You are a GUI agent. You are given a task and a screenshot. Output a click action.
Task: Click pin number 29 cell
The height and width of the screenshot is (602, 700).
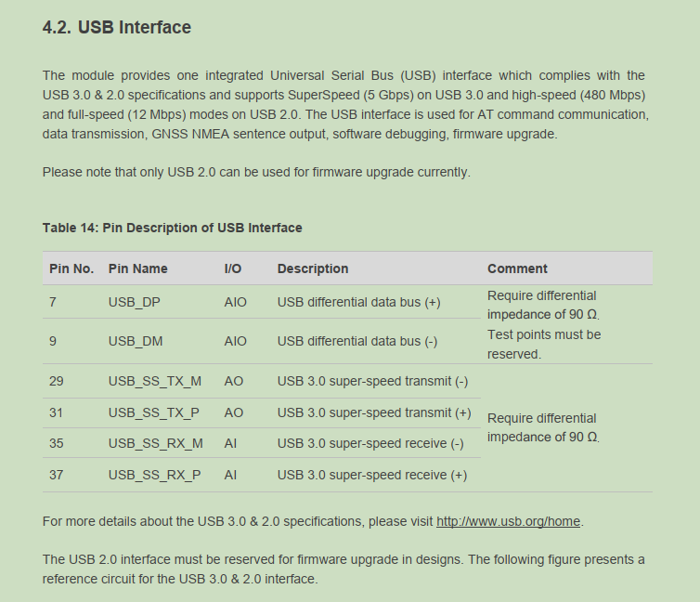[57, 382]
